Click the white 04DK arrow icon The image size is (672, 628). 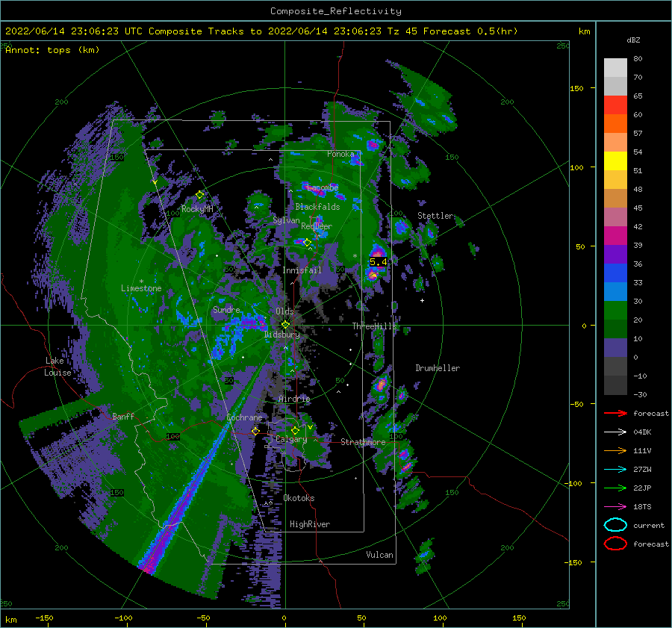pos(615,432)
